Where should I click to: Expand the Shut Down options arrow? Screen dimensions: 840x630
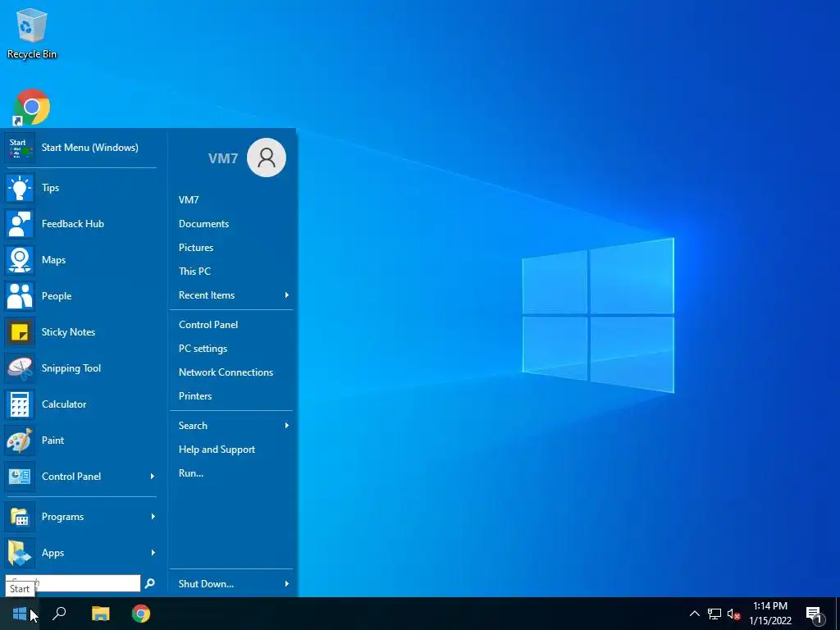coord(287,584)
